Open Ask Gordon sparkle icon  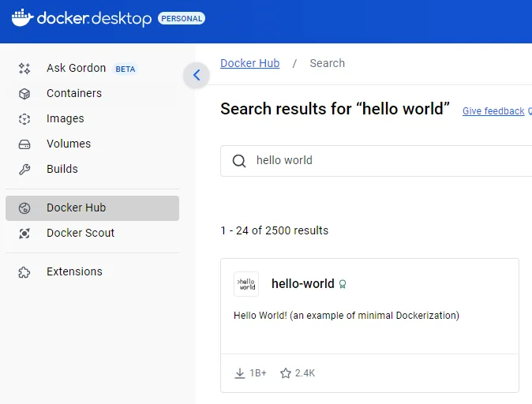click(x=24, y=69)
